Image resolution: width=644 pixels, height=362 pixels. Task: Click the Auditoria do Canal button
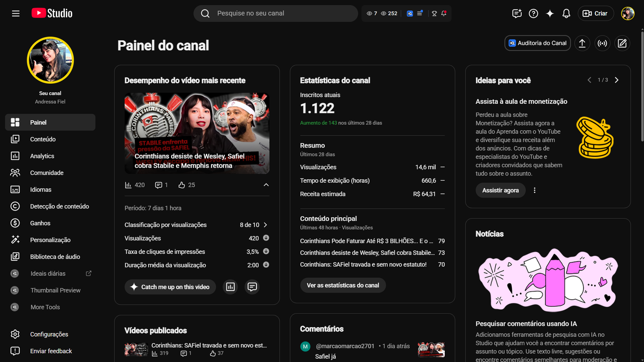pos(537,43)
